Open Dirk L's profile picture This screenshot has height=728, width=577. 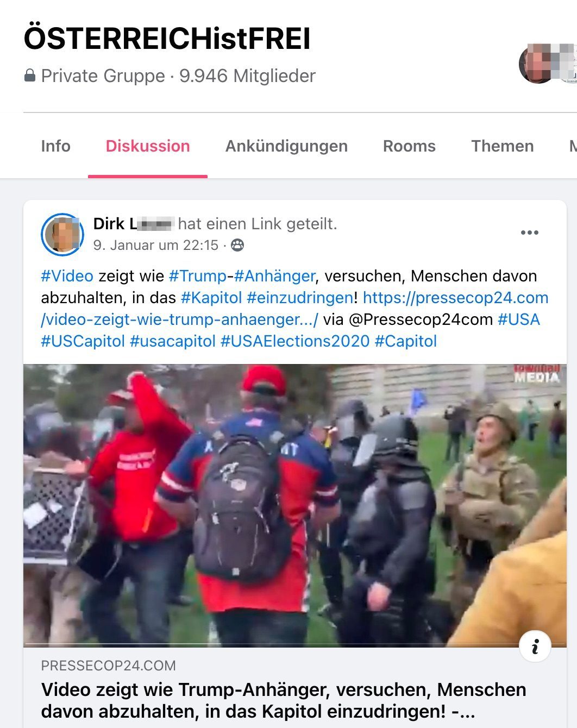(62, 234)
